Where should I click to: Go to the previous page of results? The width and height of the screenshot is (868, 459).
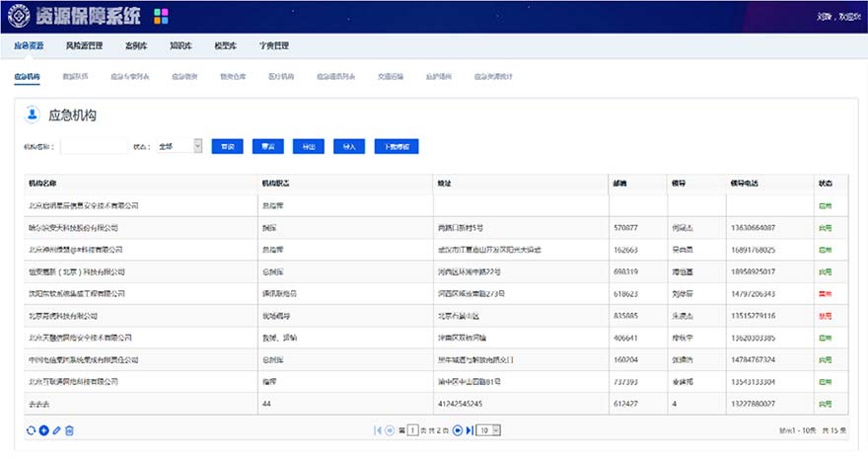point(390,430)
